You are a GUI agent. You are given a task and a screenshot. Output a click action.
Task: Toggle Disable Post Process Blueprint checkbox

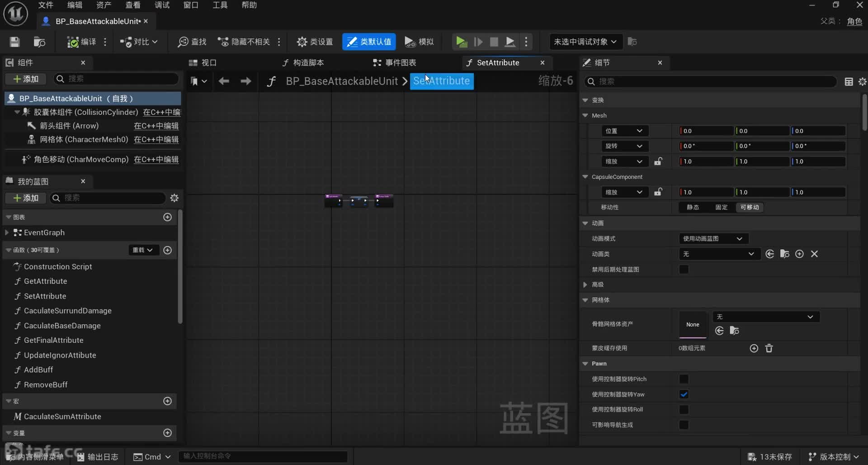click(684, 270)
